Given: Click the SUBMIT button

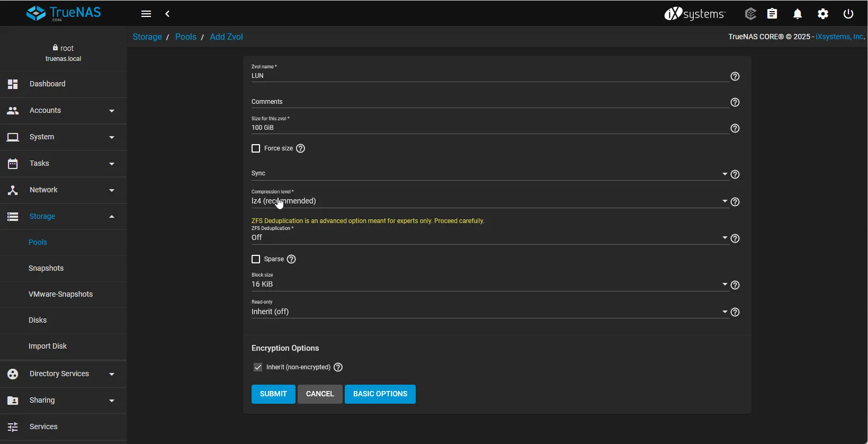Looking at the screenshot, I should coord(273,394).
